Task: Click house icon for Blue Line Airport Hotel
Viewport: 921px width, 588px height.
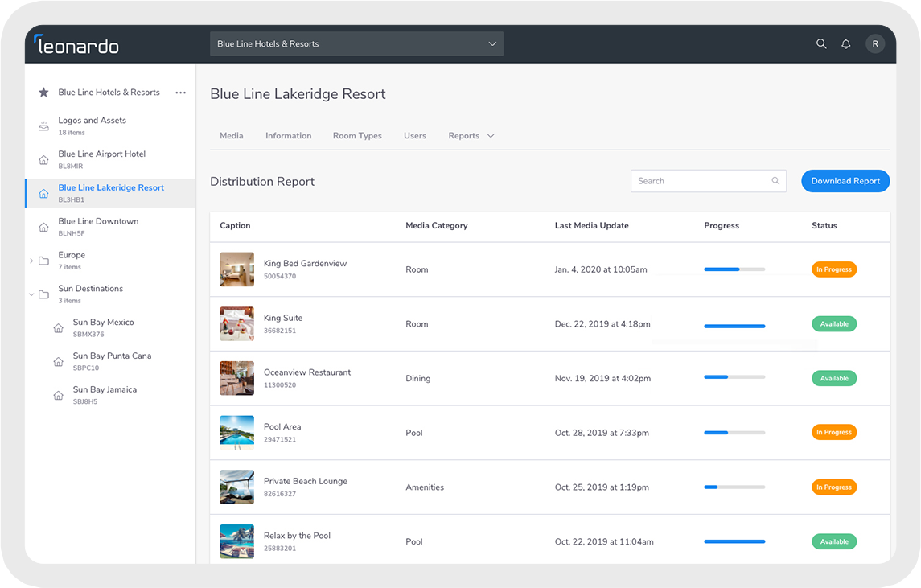Action: tap(43, 160)
